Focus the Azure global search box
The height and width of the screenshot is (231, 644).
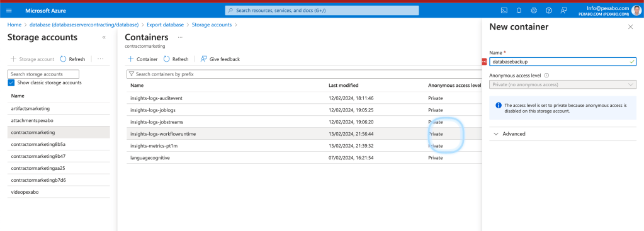[x=322, y=11]
